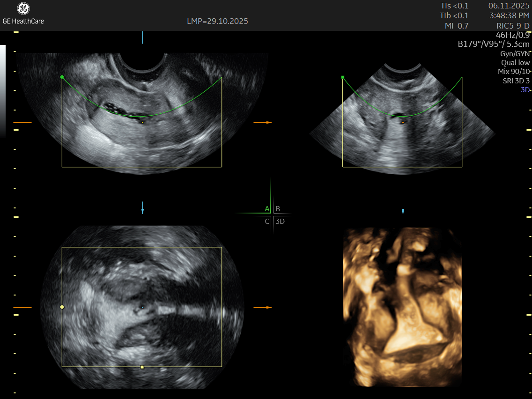
Task: Click yellow square handle at pane C bottom edge
Action: [x=142, y=367]
